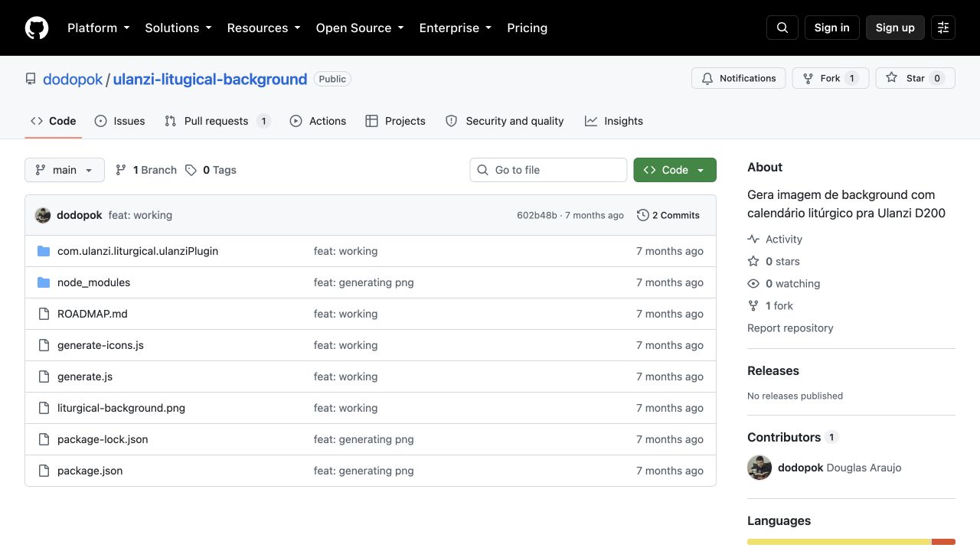Viewport: 980px width, 551px height.
Task: Open the Actions tab
Action: [318, 121]
